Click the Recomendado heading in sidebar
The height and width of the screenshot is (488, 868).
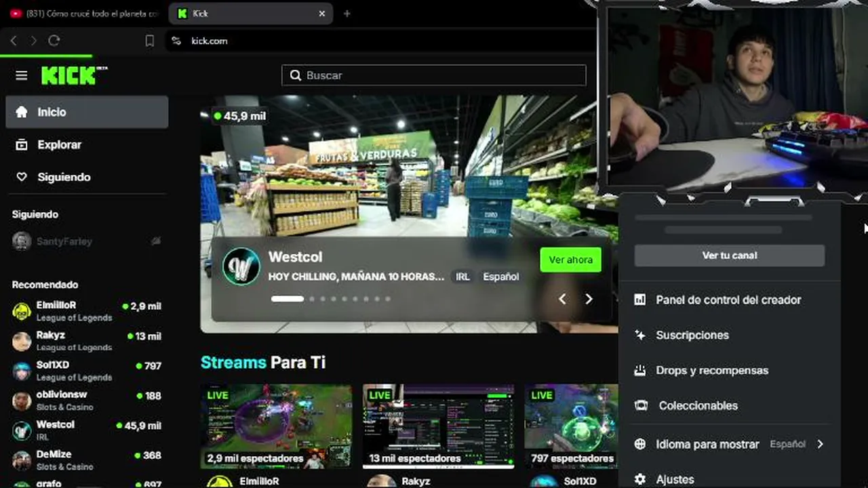point(45,285)
